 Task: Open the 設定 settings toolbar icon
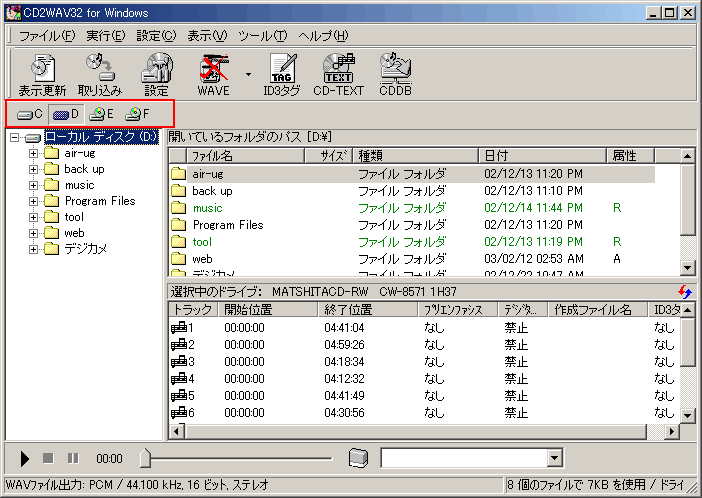pos(156,74)
